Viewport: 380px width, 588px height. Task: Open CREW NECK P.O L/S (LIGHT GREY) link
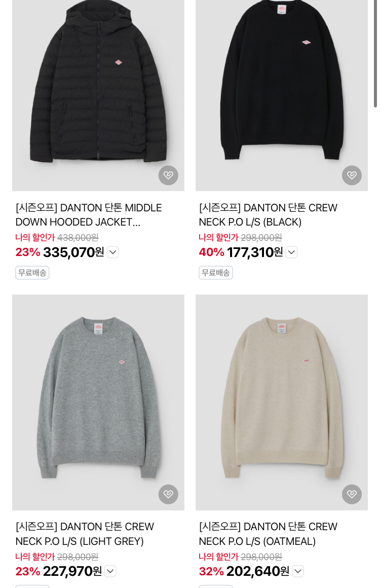tap(85, 534)
